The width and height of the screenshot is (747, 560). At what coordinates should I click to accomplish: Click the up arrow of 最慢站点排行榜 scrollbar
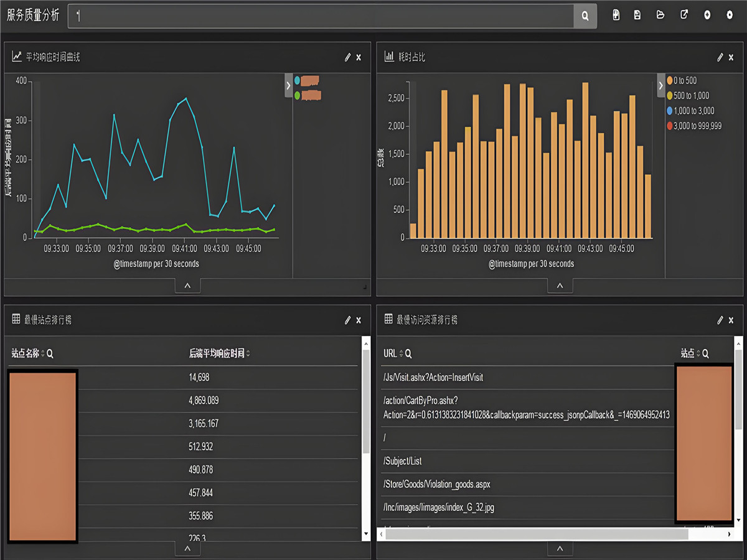366,343
